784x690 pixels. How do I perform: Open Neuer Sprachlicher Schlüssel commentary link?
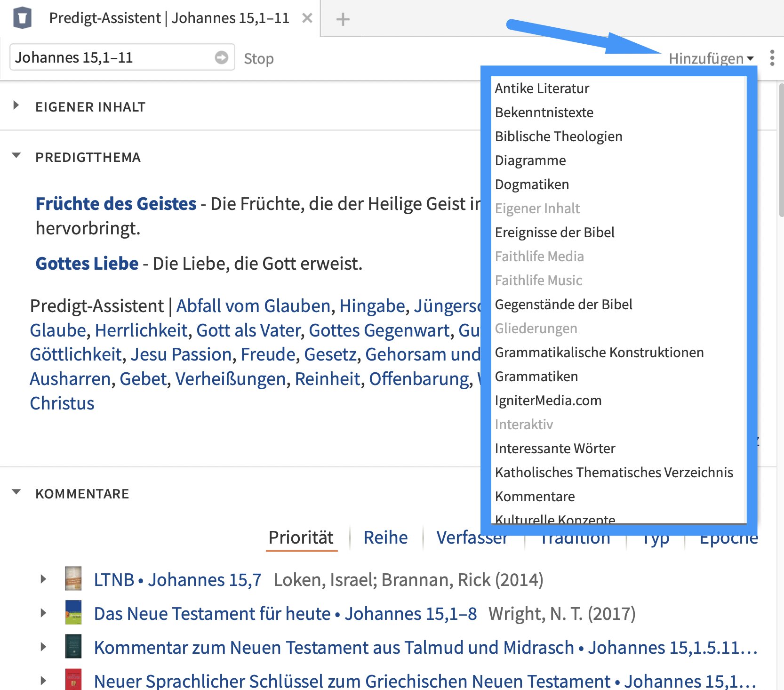coord(424,681)
